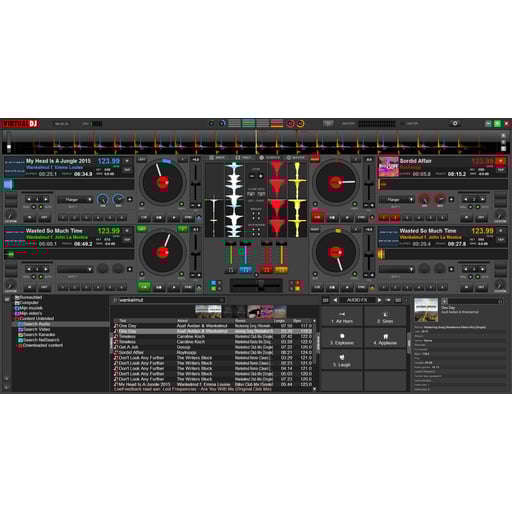Open orange menu arrow beside Sordid Affair BPM
This screenshot has height=512, width=512.
click(500, 161)
